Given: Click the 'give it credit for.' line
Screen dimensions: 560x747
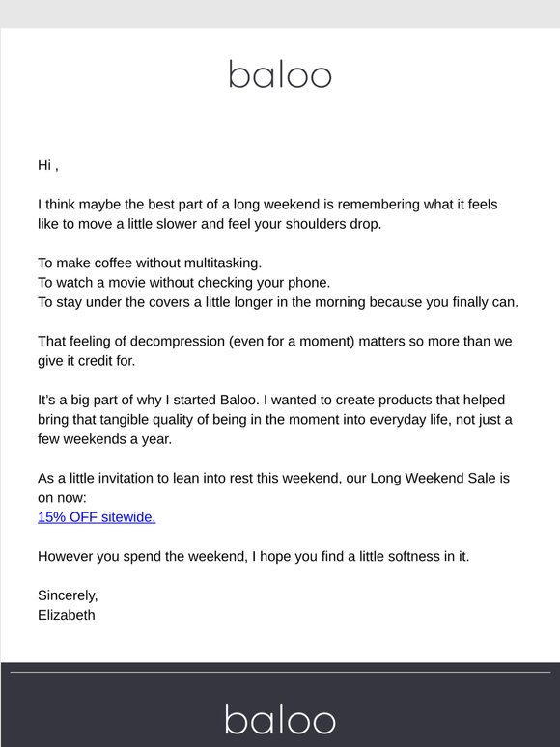Looking at the screenshot, I should 86,361.
